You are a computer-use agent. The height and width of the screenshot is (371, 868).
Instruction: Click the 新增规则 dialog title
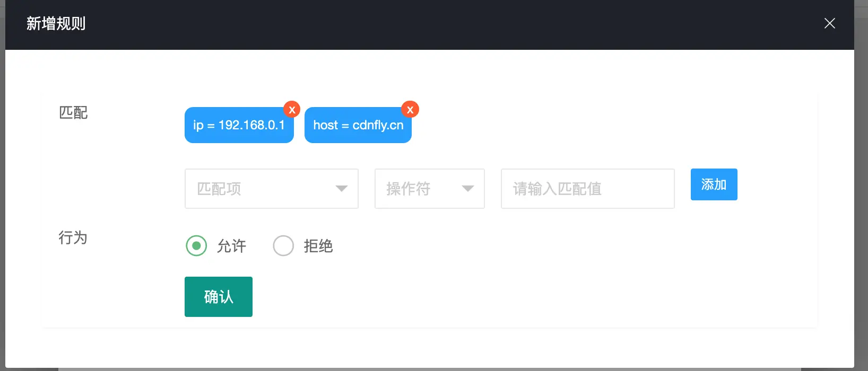[x=56, y=24]
